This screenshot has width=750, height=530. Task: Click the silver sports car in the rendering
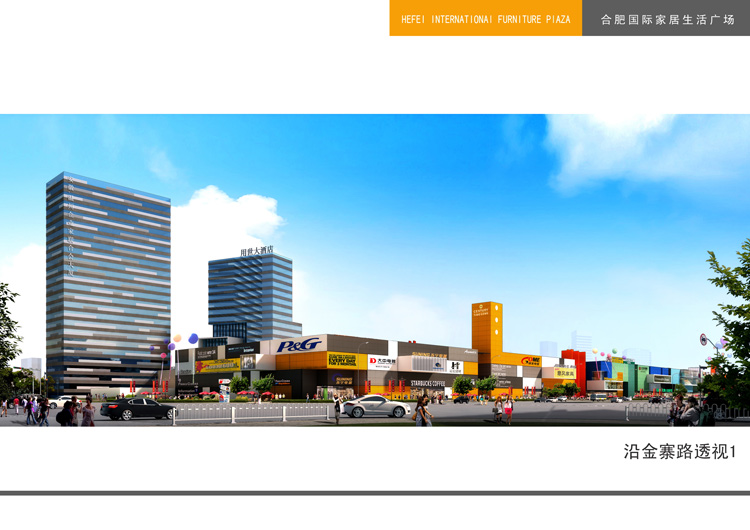[376, 406]
